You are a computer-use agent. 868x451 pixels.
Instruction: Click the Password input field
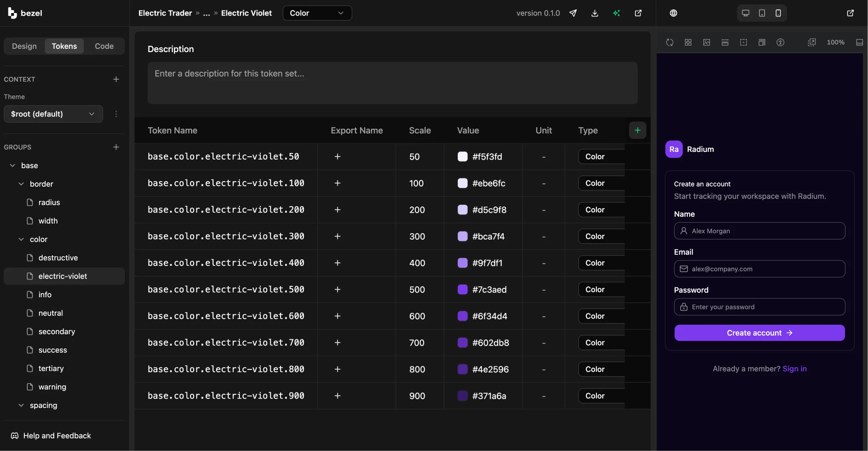click(759, 307)
